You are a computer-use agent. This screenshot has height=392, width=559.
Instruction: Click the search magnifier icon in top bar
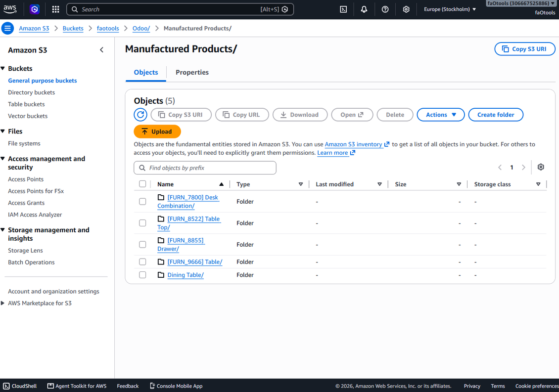click(75, 9)
